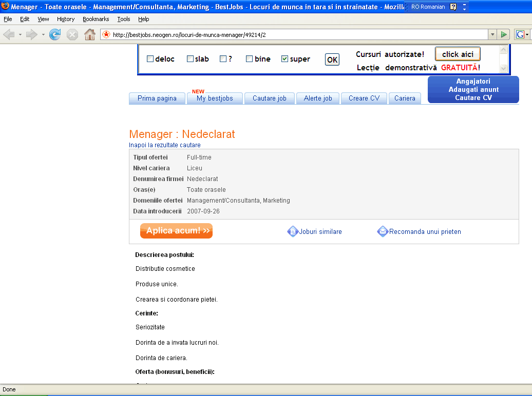Click the Firefox logo in the title bar
Viewport: 532px width, 396px height.
pos(5,6)
